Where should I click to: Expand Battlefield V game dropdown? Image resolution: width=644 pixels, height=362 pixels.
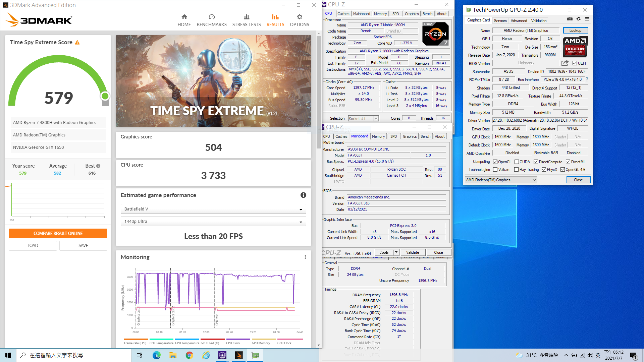(x=213, y=209)
